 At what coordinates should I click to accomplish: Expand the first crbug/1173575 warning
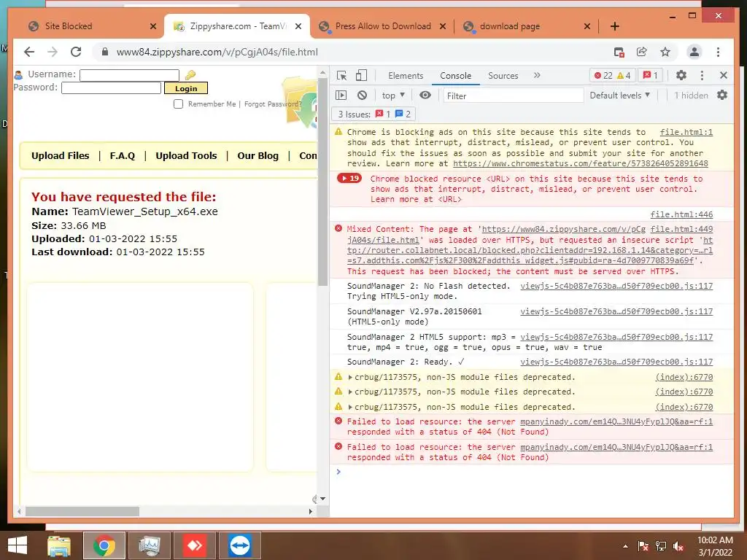click(x=350, y=377)
